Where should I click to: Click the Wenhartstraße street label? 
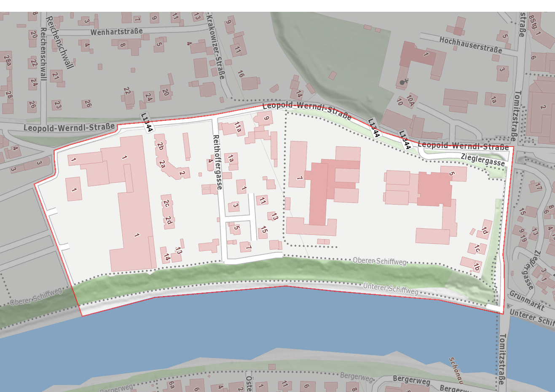[116, 32]
